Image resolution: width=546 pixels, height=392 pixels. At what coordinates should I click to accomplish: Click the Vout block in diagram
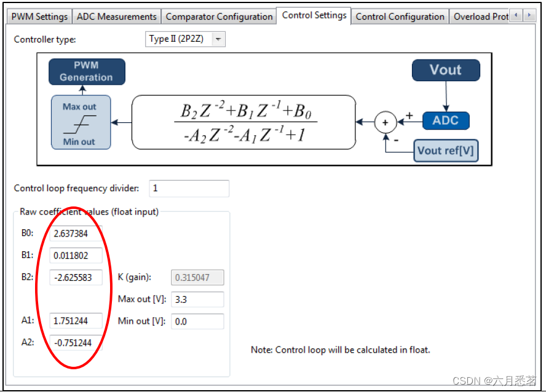point(446,70)
